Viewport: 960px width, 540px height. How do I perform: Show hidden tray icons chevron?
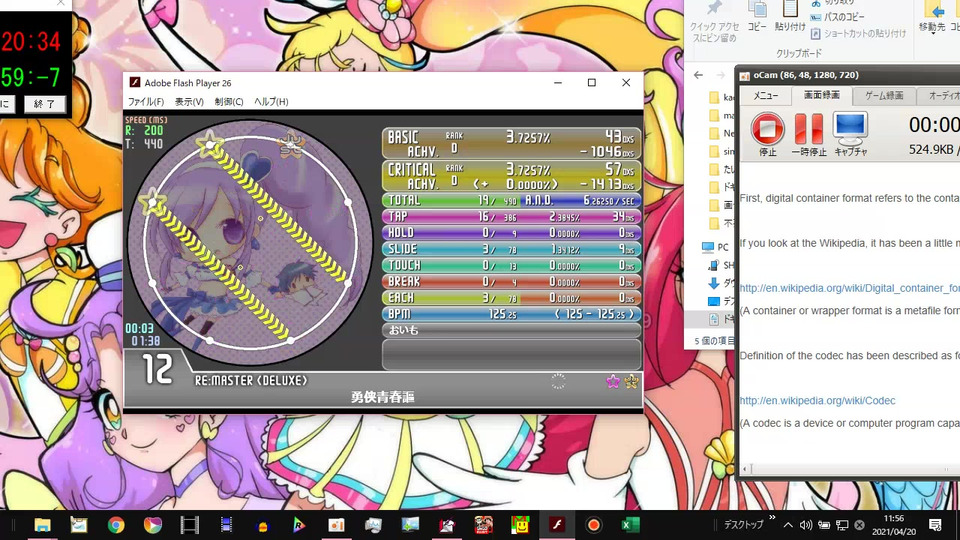click(788, 525)
